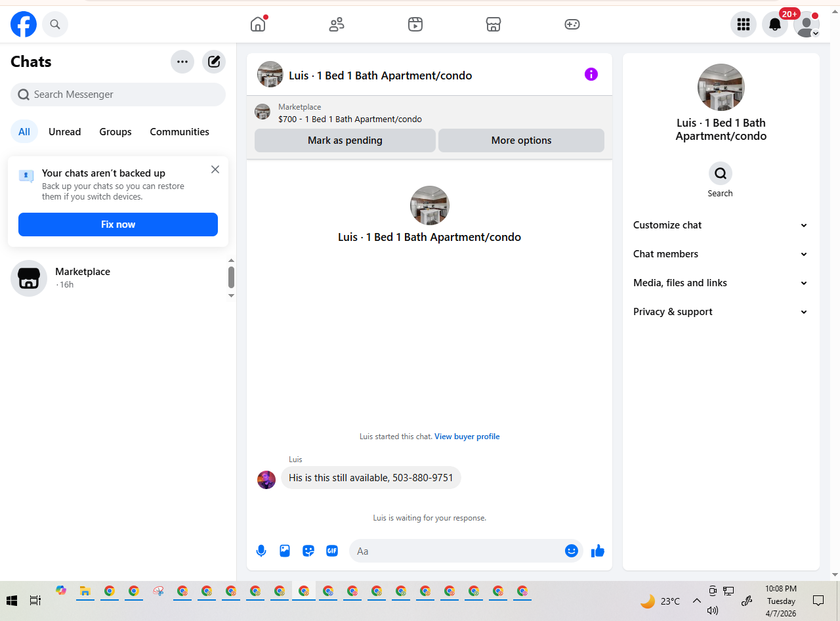Image resolution: width=840 pixels, height=621 pixels.
Task: Open the volume control in system tray
Action: tap(713, 610)
